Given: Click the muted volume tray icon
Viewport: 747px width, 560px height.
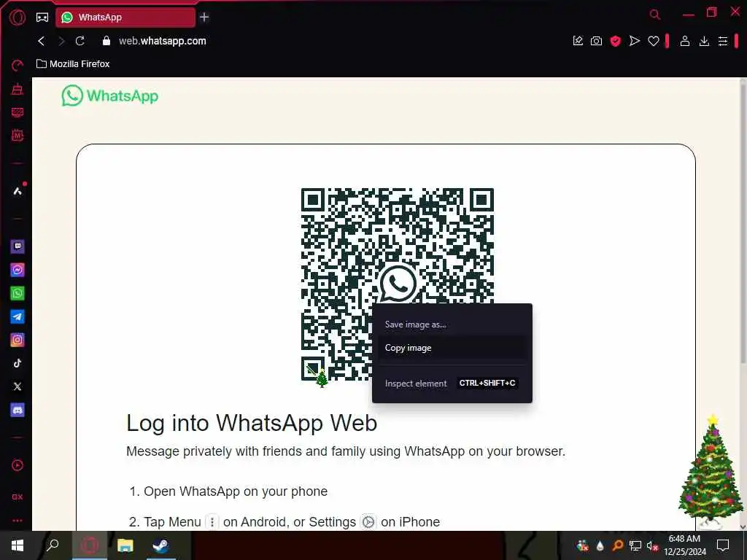Looking at the screenshot, I should click(652, 545).
